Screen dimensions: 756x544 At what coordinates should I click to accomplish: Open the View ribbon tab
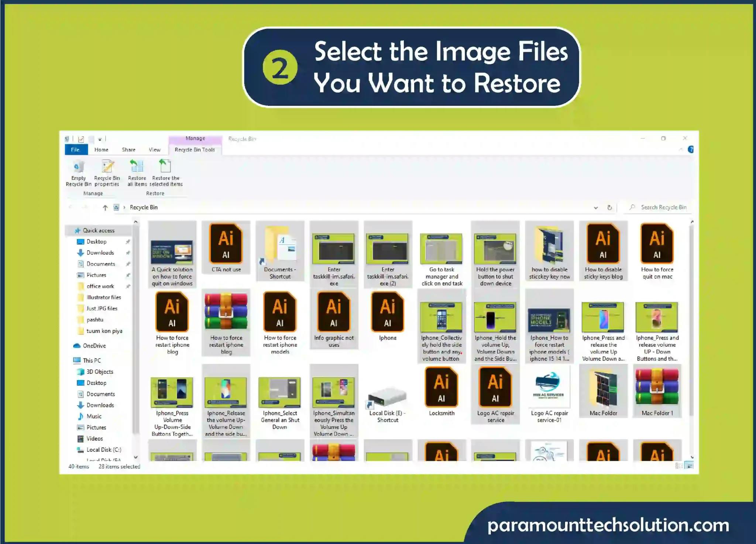(x=154, y=150)
